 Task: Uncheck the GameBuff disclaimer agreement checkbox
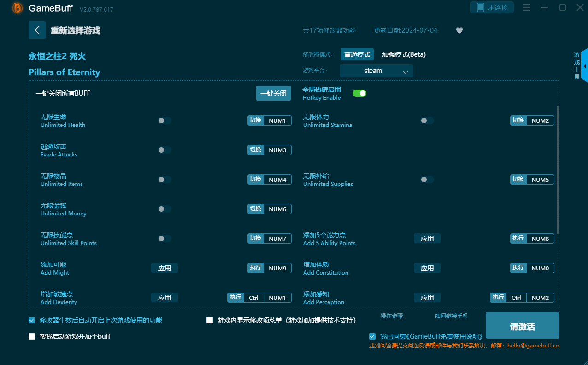[x=372, y=336]
